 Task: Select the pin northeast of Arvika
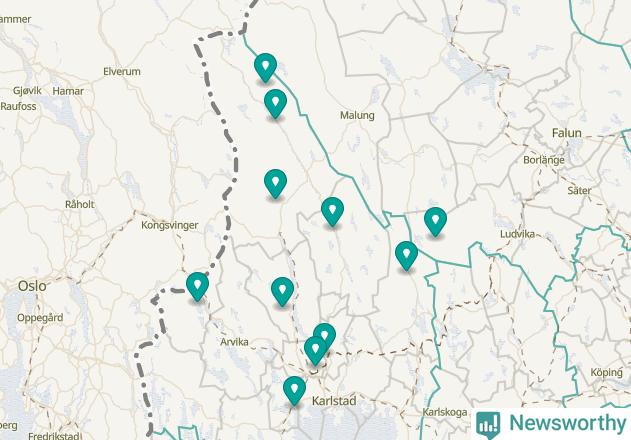[x=283, y=291]
